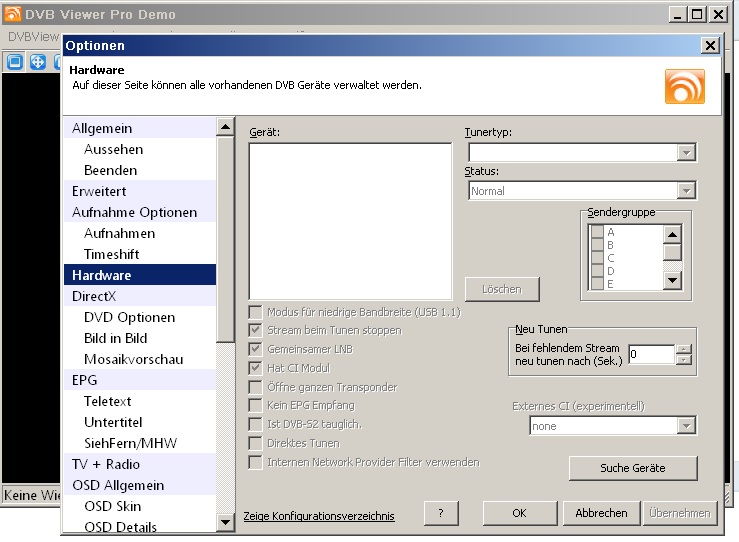Toggle 'Stream beim Tunen stoppen' checkbox
This screenshot has height=542, width=739.
[256, 330]
